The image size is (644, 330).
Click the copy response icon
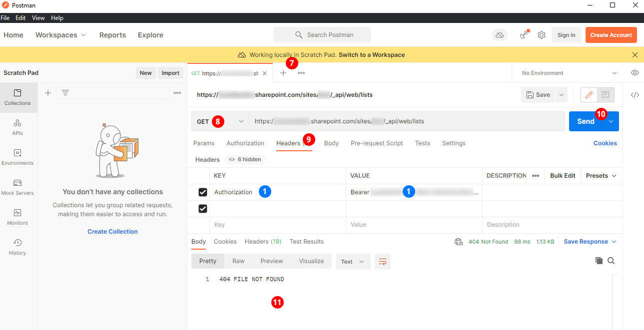tap(599, 261)
